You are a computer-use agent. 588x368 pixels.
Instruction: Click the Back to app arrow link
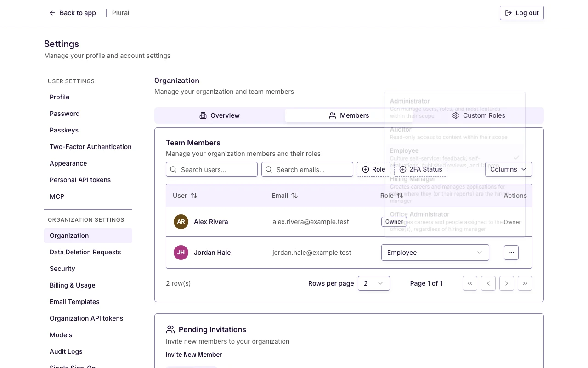[73, 13]
